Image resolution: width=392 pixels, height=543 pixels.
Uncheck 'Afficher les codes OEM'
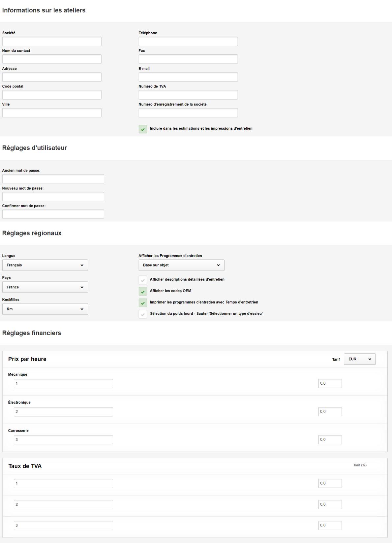pos(143,292)
